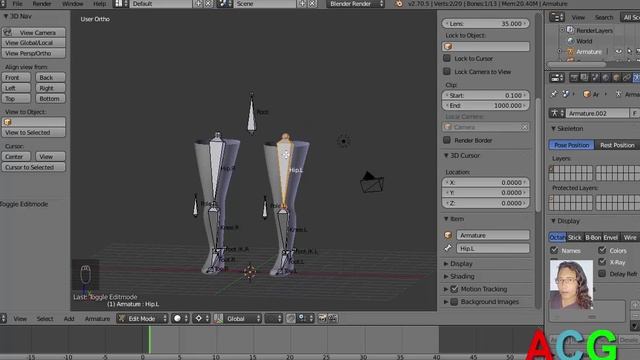Open the World properties tab icon

coord(606,78)
